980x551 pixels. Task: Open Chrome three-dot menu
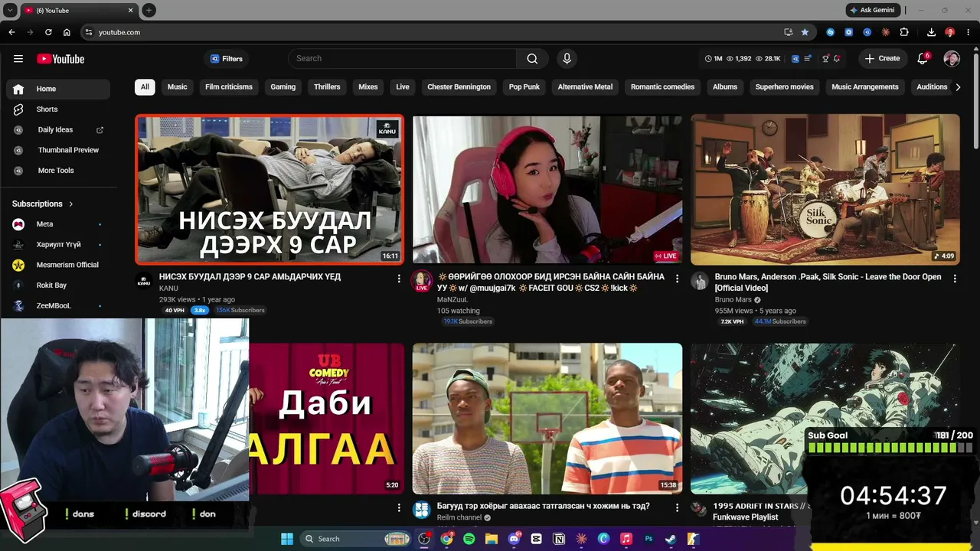pos(969,32)
